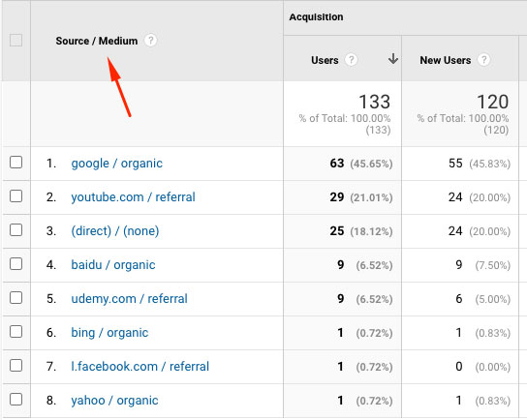Open (direct) / (none) source link

(x=115, y=231)
